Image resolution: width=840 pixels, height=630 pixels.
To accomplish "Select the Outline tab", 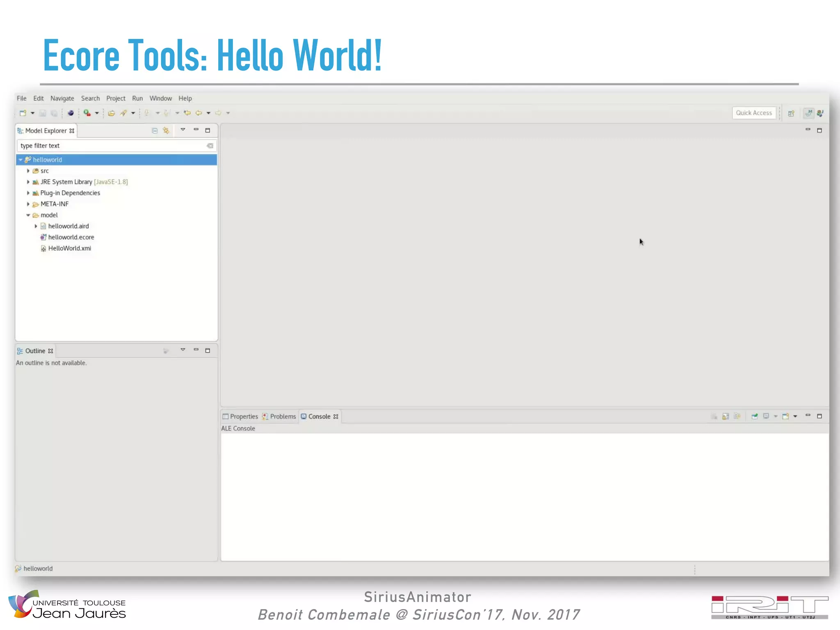I will [x=35, y=351].
